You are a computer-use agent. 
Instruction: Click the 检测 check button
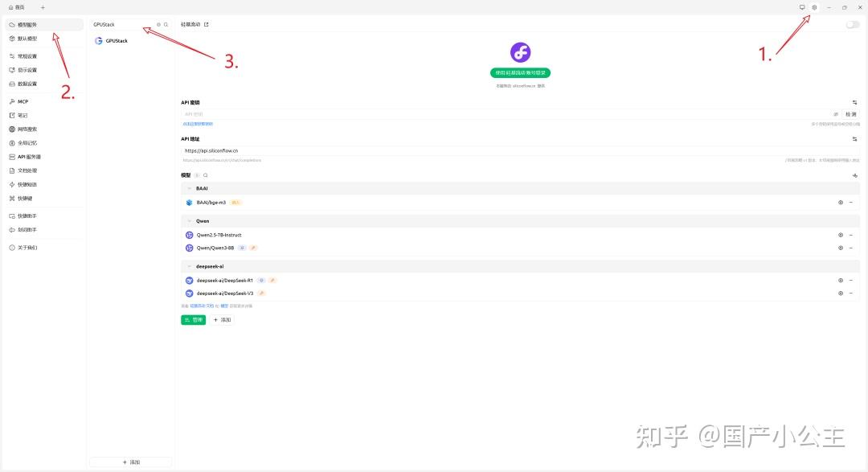click(851, 114)
